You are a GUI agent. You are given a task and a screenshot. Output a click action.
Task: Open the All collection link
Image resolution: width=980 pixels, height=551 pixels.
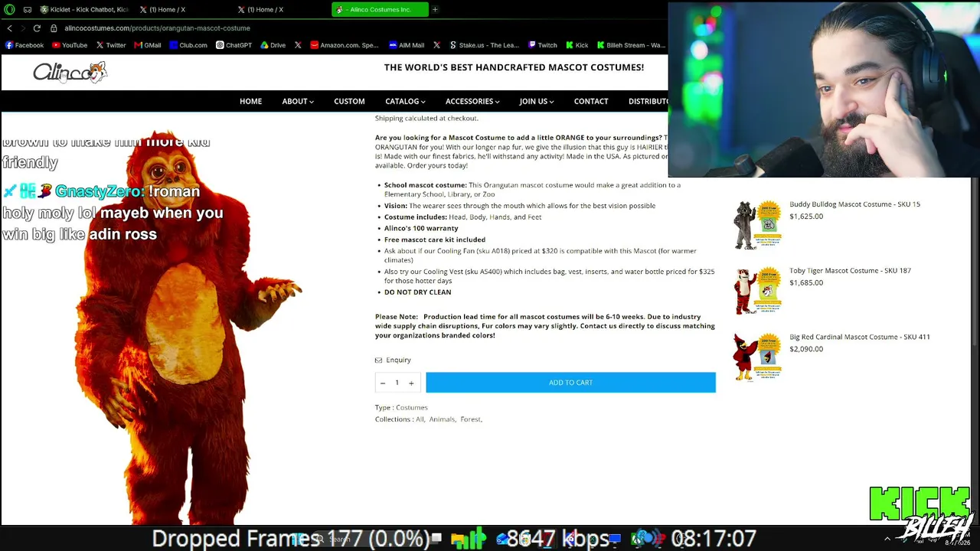420,419
